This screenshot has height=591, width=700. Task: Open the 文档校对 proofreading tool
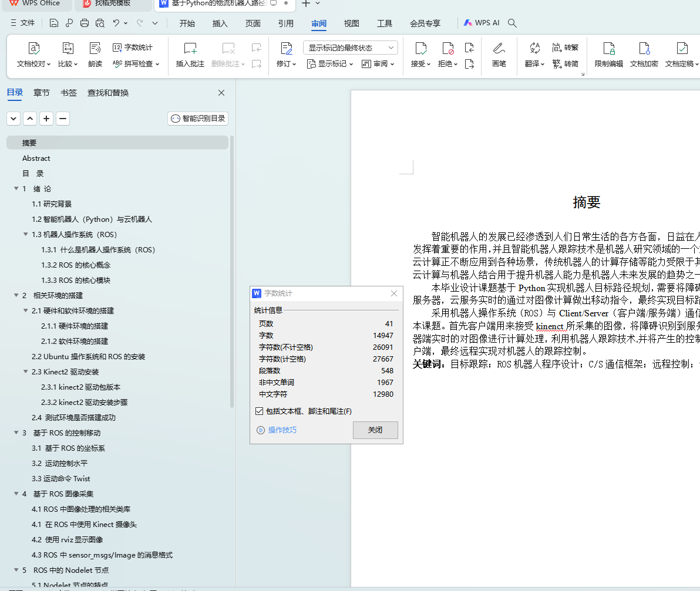pyautogui.click(x=34, y=55)
